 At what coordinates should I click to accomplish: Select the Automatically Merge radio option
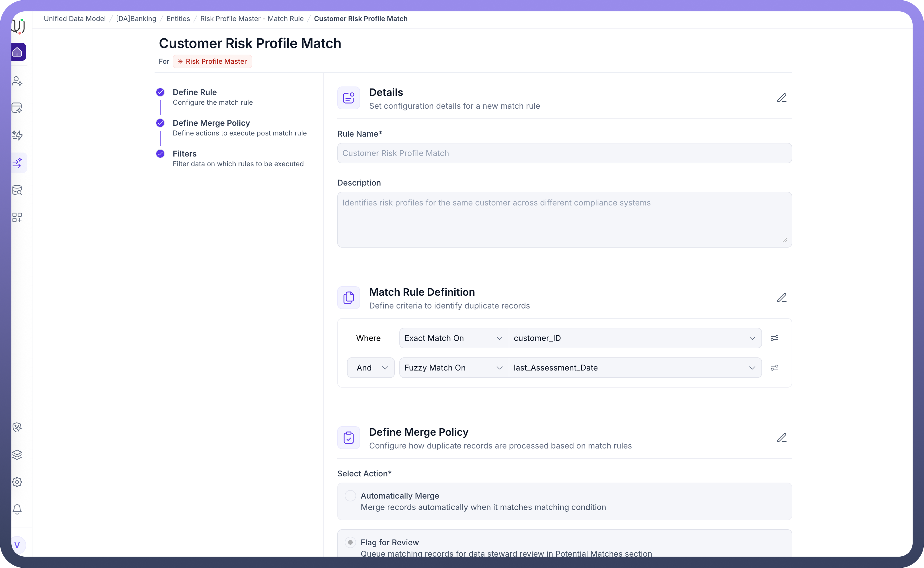point(350,496)
